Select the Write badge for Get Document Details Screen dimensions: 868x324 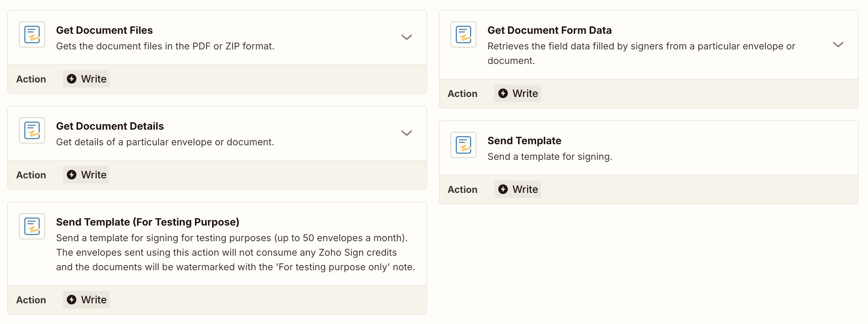tap(86, 175)
